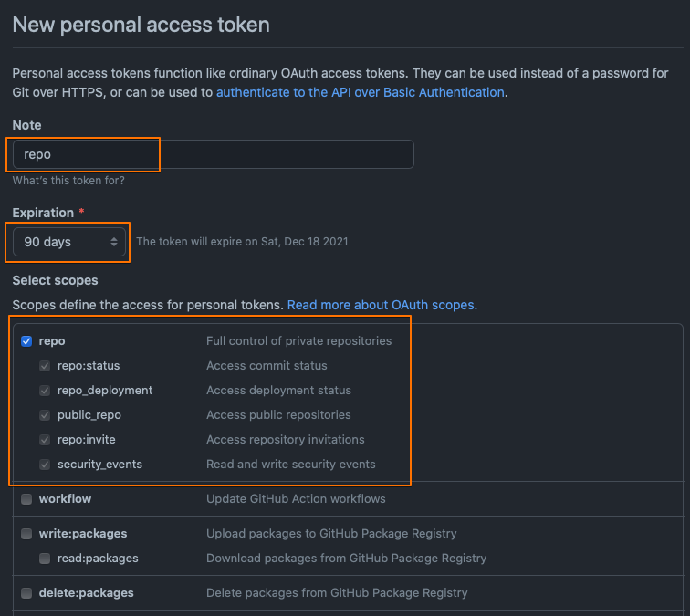Viewport: 690px width, 616px height.
Task: Enable the delete:packages scope checkbox
Action: pyautogui.click(x=26, y=593)
